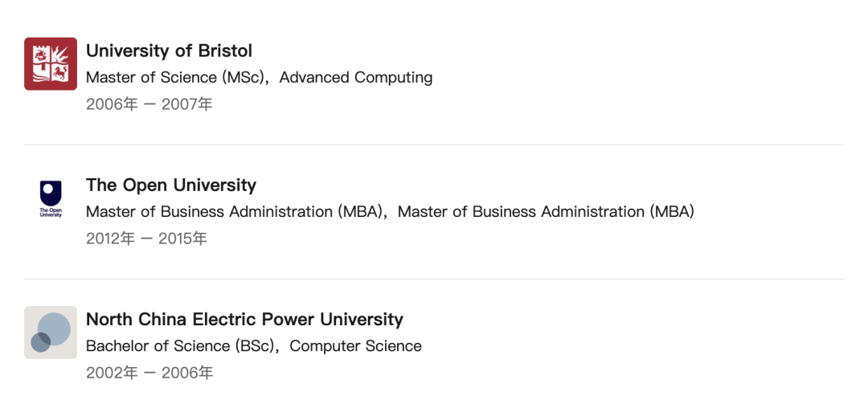The width and height of the screenshot is (868, 404).
Task: Click the Master of Science (MSc) degree text
Action: pyautogui.click(x=175, y=78)
